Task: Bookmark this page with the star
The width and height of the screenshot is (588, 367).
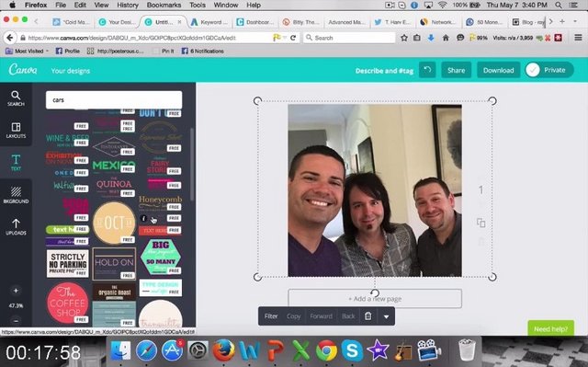Action: 404,38
